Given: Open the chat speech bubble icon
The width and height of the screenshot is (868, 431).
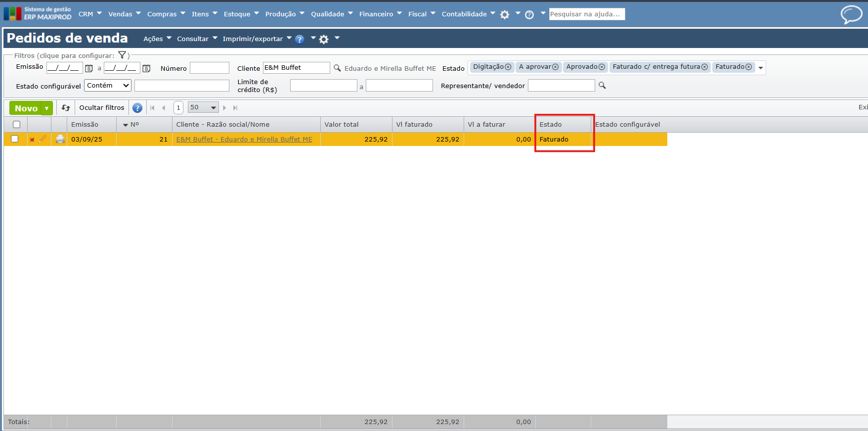Looking at the screenshot, I should point(851,14).
